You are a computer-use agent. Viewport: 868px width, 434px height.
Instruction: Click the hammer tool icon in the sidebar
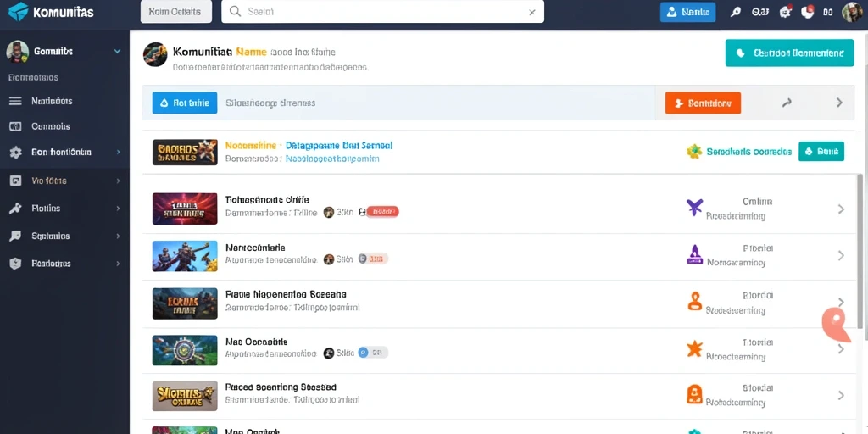[15, 209]
